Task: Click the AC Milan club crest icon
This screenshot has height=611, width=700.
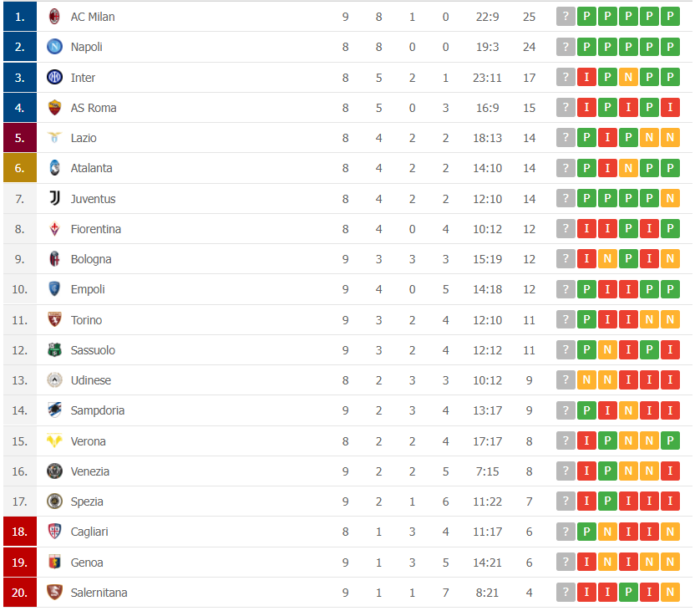Action: coord(54,17)
